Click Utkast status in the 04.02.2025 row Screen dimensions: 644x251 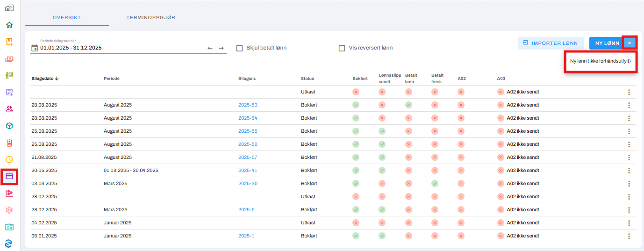[308, 223]
